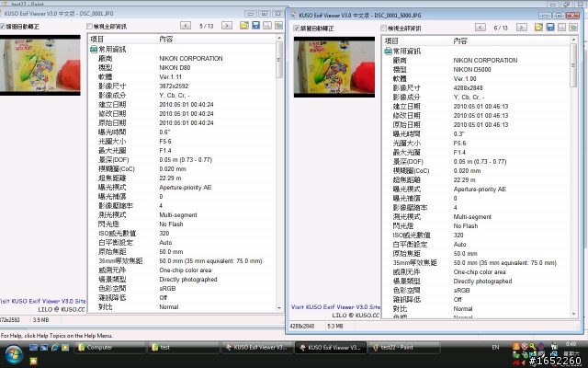
Task: Click Paint status text For Help, click Help Topics
Action: [56, 336]
